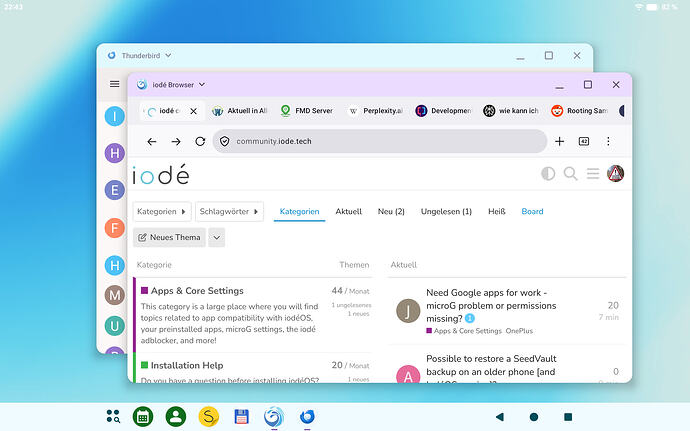Open the Schlagwörter filter dropdown

pos(229,212)
